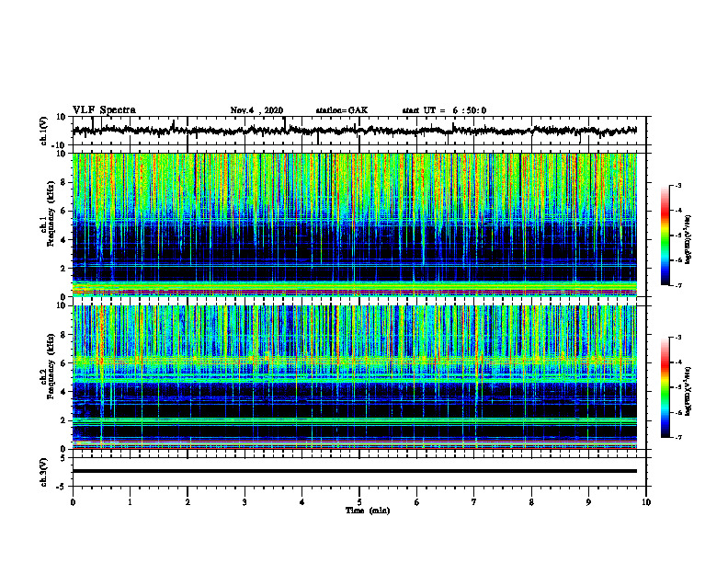Click the 'station=GAK' label
This screenshot has width=728, height=563.
[342, 110]
